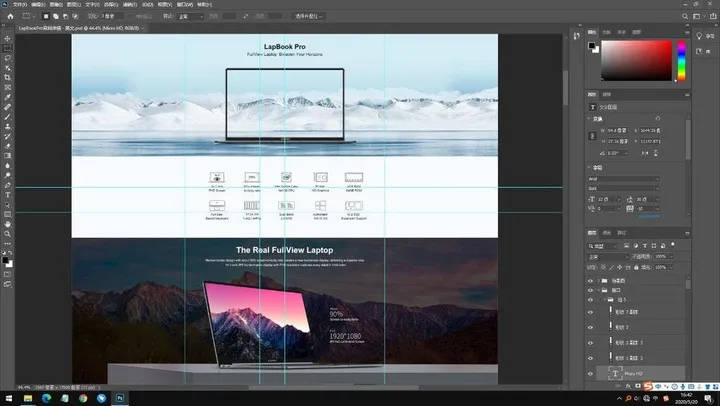The height and width of the screenshot is (406, 720).
Task: Select the Move tool in the toolbar
Action: tap(7, 37)
